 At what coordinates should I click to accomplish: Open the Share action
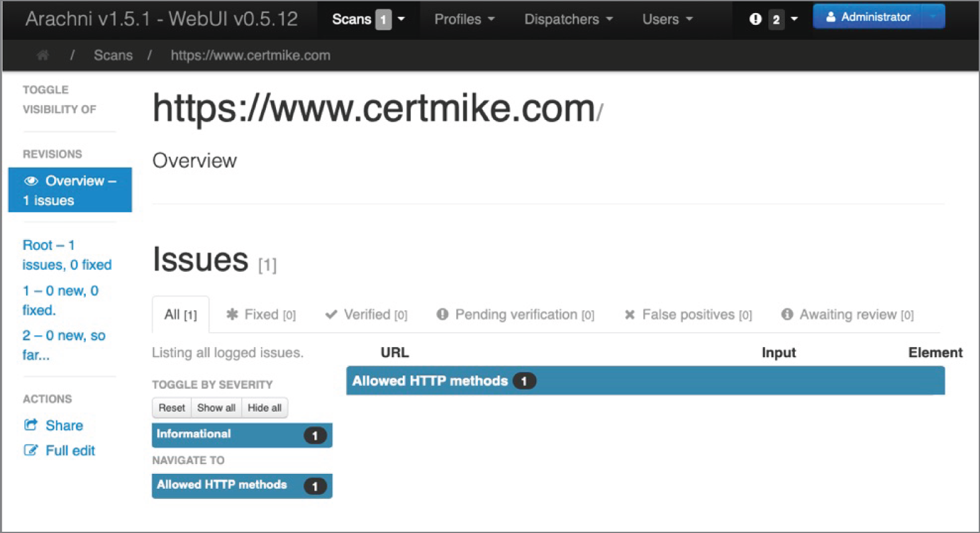[53, 425]
